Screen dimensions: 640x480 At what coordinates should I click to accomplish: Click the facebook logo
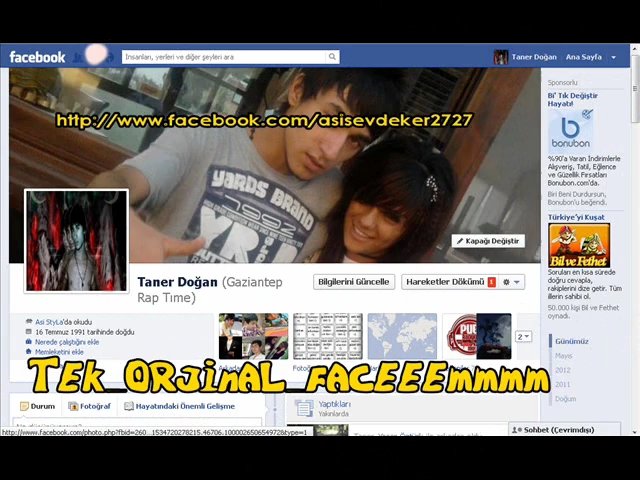tap(37, 57)
